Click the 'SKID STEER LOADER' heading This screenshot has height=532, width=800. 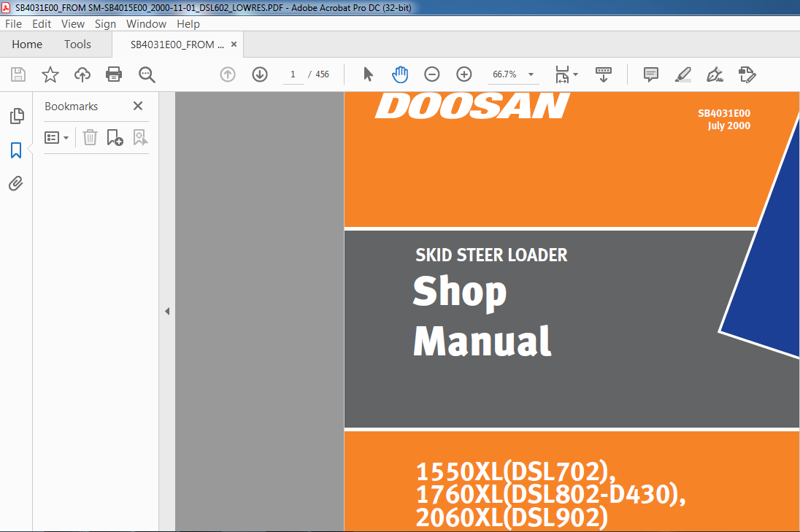coord(491,255)
